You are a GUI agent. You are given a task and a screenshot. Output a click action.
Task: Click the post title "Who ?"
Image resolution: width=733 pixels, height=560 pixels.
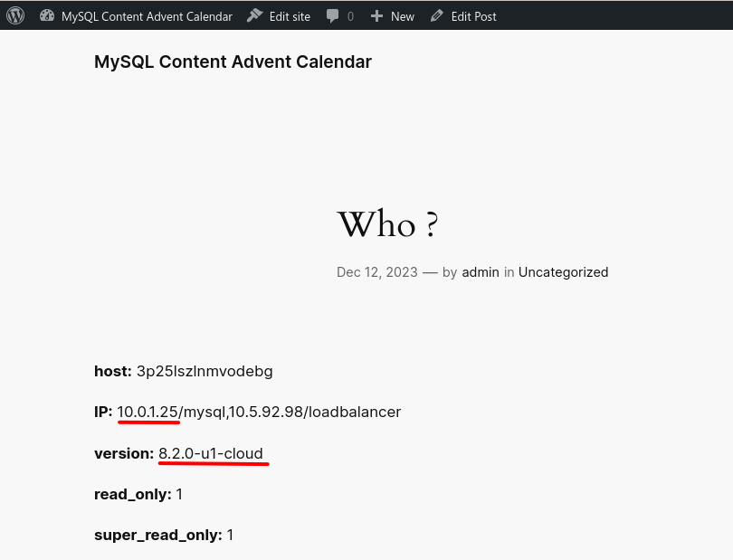pyautogui.click(x=387, y=223)
